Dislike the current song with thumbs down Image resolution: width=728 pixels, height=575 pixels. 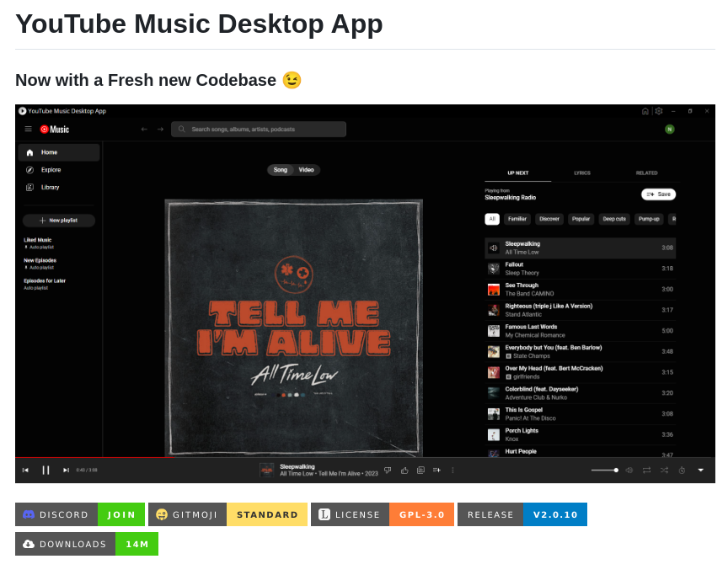tap(388, 470)
